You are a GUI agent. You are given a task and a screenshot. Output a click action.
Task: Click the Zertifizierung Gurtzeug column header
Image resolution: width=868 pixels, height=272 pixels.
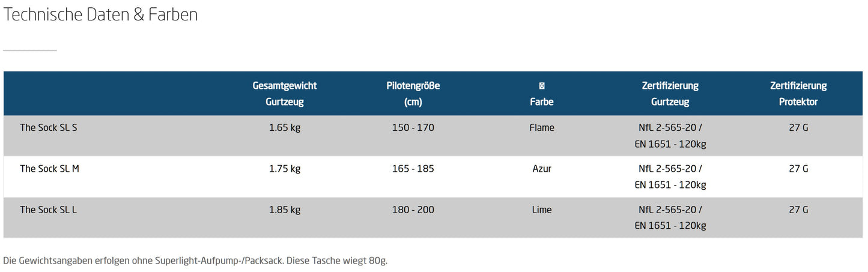tap(670, 94)
